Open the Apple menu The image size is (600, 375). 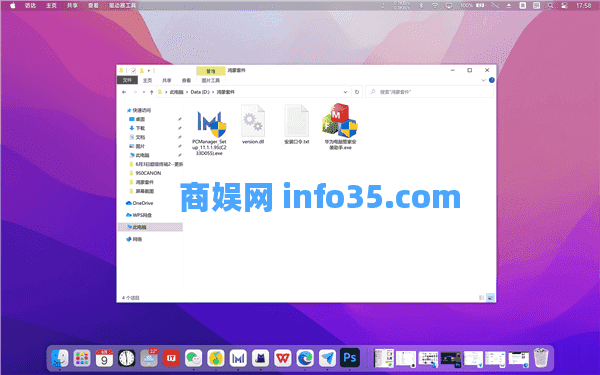click(13, 5)
